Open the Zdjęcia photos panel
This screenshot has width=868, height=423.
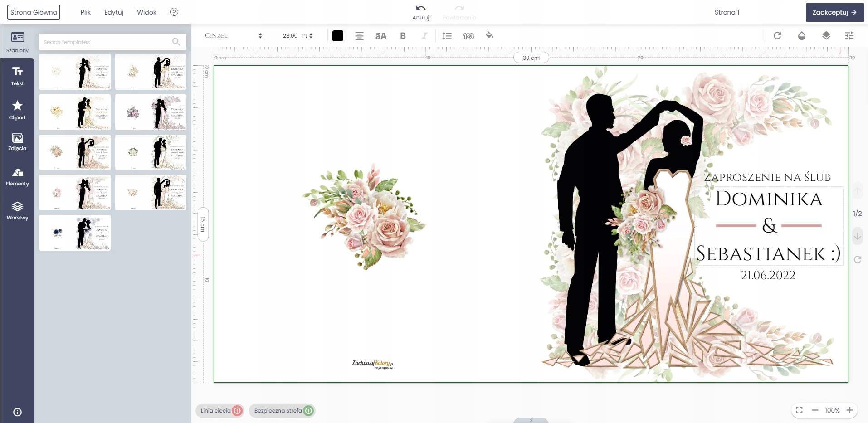click(17, 142)
